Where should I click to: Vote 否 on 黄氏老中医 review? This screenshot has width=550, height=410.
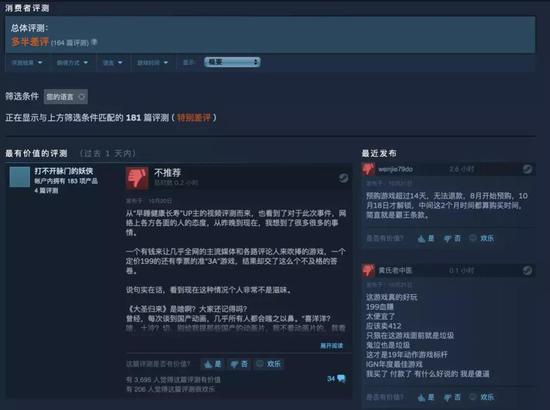[x=452, y=397]
